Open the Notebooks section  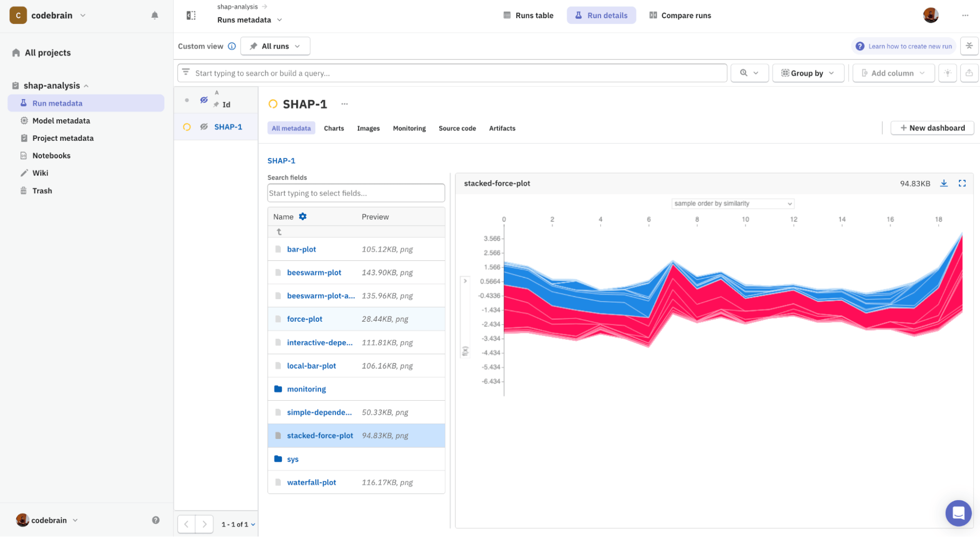click(x=50, y=155)
